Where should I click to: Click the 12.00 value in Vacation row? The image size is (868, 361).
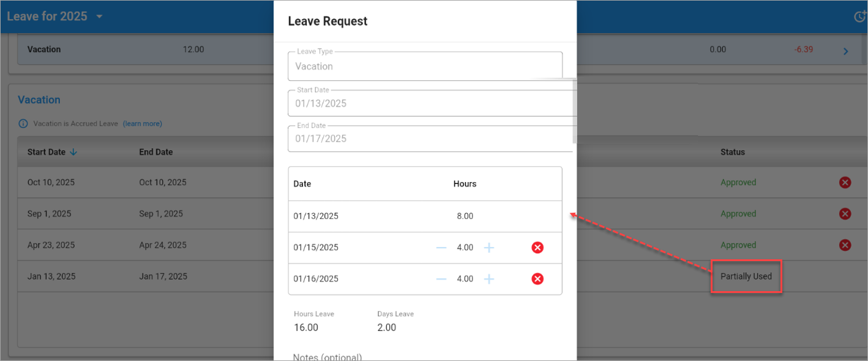point(193,49)
